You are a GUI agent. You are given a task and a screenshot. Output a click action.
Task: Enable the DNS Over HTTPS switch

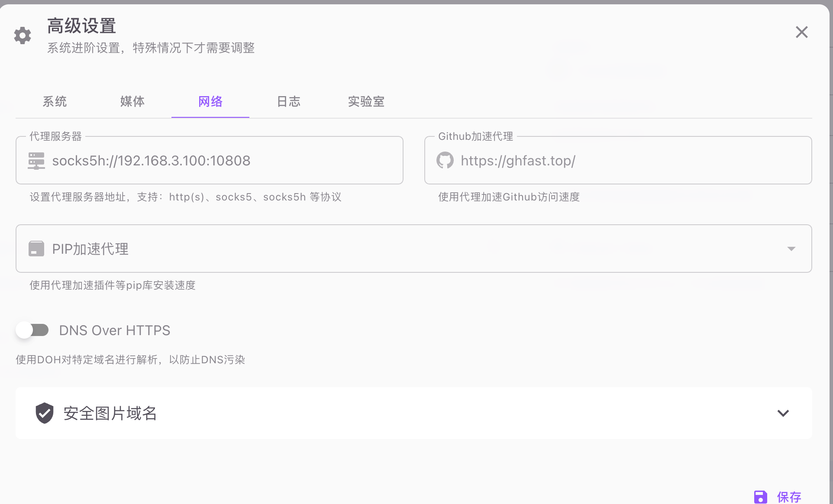coord(32,330)
